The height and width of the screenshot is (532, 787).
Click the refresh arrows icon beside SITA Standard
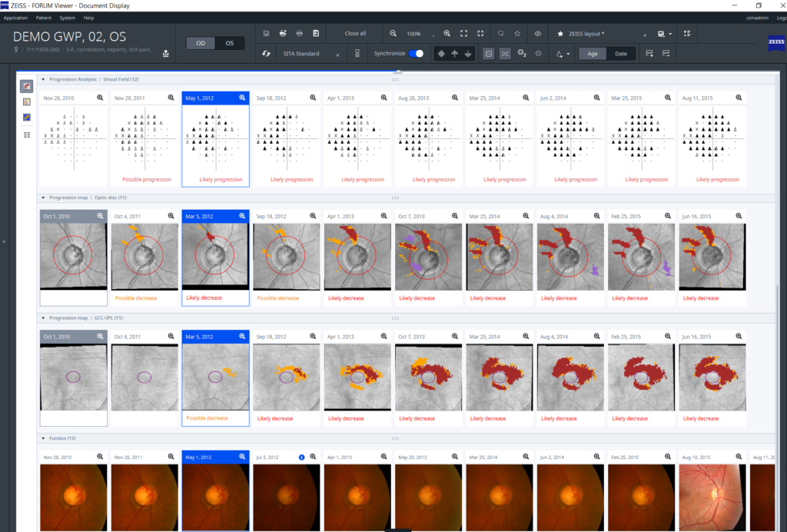tap(266, 54)
